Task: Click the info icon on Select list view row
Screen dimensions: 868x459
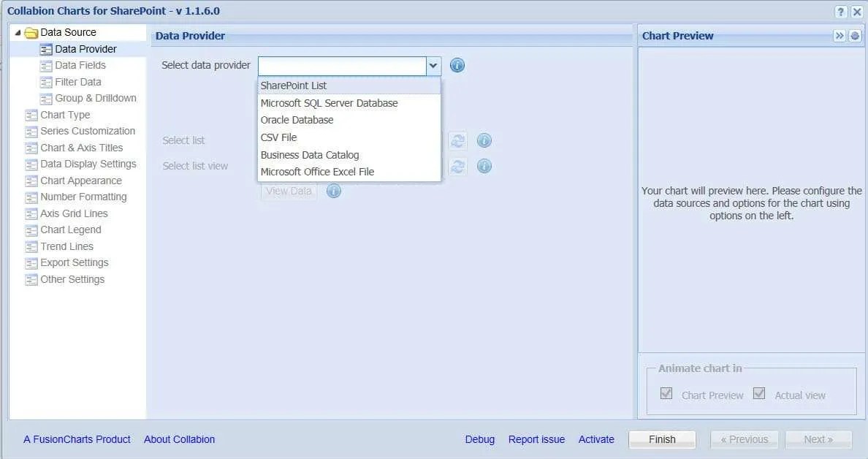Action: pos(484,166)
